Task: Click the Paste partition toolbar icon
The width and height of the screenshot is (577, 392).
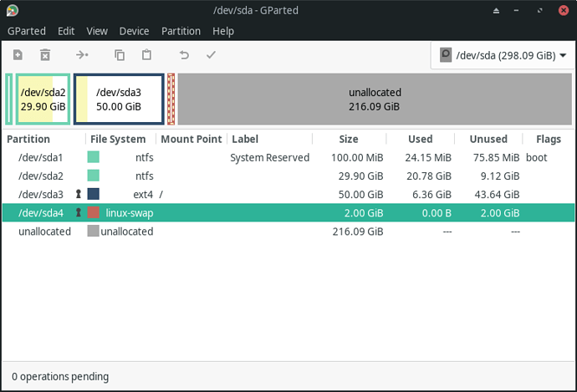Action: tap(146, 55)
